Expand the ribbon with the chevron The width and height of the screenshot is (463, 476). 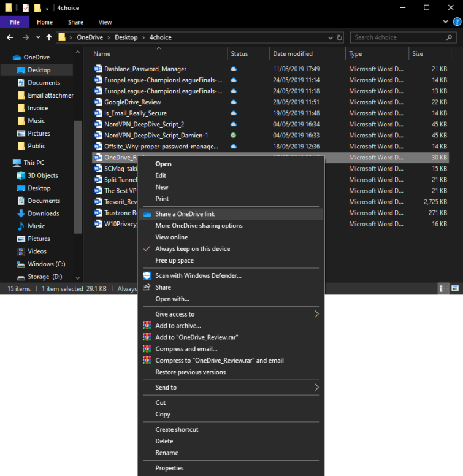[x=445, y=22]
